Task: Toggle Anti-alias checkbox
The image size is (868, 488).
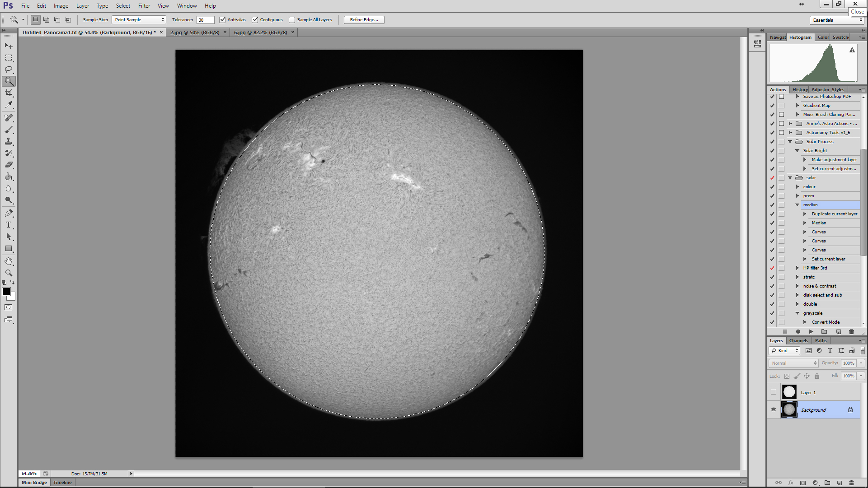Action: click(222, 20)
